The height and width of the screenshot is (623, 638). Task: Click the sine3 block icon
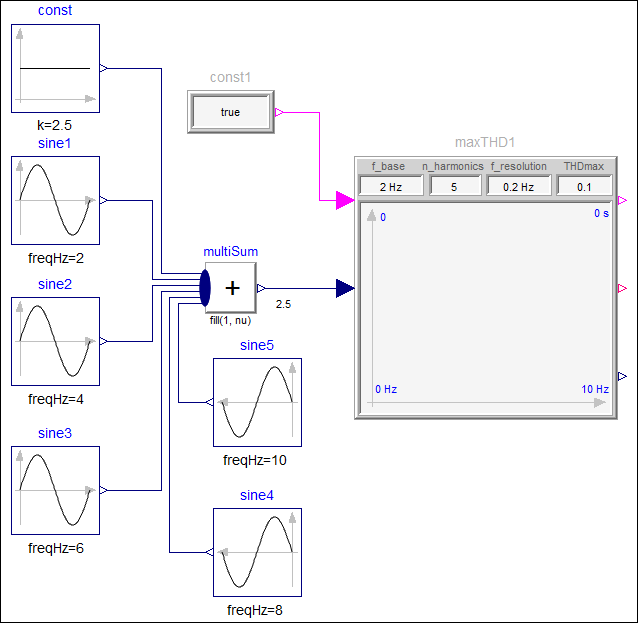(x=56, y=491)
